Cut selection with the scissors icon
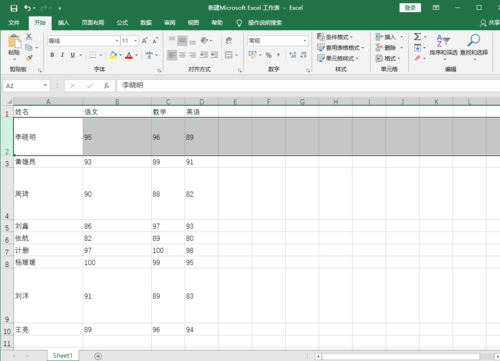500x361 pixels. [x=29, y=37]
